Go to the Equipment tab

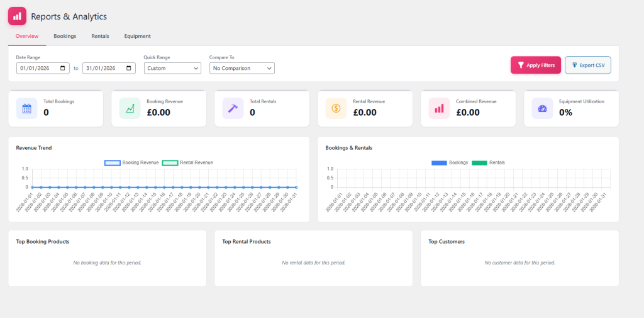point(137,36)
